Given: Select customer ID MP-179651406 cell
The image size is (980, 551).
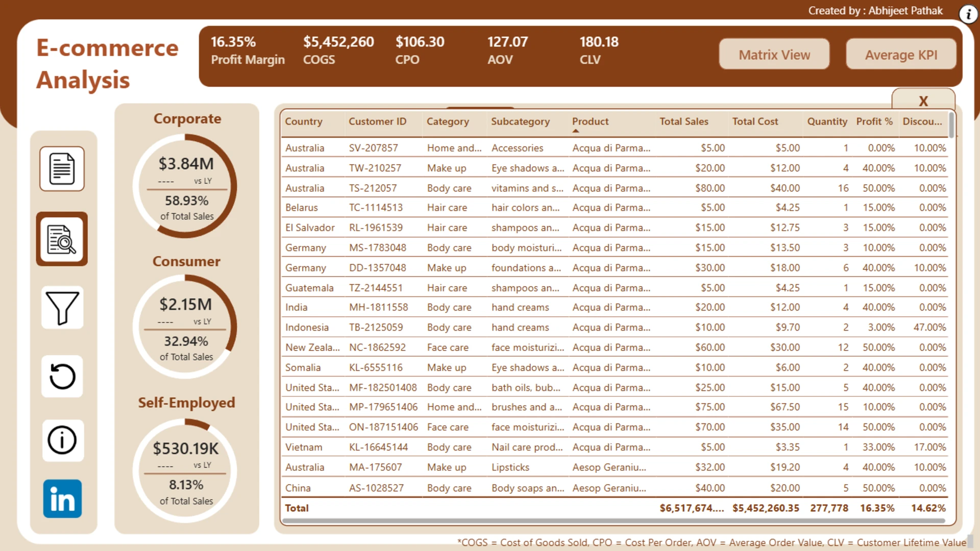Looking at the screenshot, I should pos(383,407).
